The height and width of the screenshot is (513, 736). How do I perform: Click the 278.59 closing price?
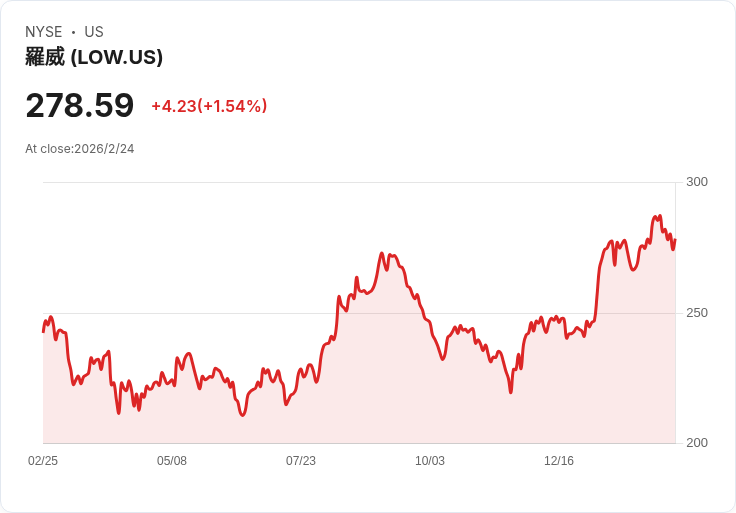click(80, 105)
